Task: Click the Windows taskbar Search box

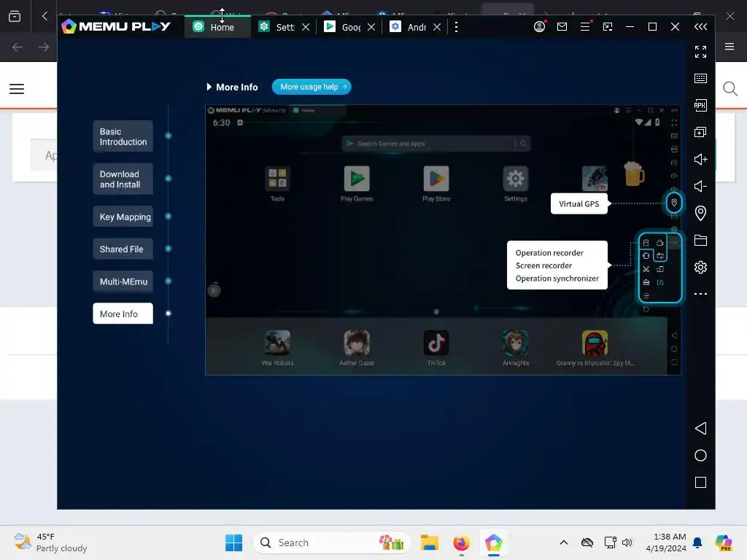Action: 332,542
